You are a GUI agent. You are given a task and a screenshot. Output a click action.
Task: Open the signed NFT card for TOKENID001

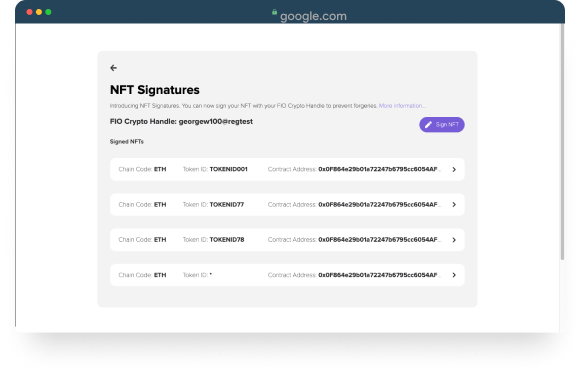click(x=287, y=169)
